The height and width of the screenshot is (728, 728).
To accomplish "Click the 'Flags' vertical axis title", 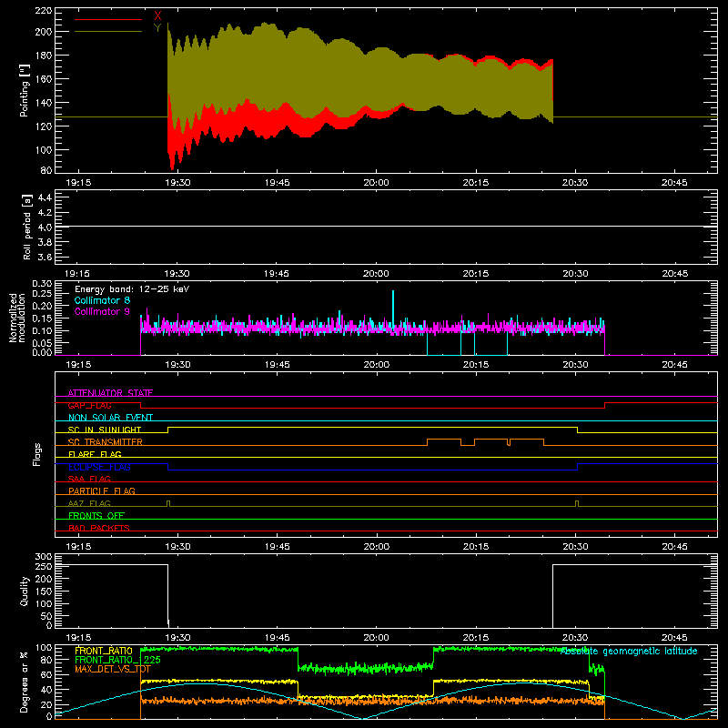I will coord(36,454).
